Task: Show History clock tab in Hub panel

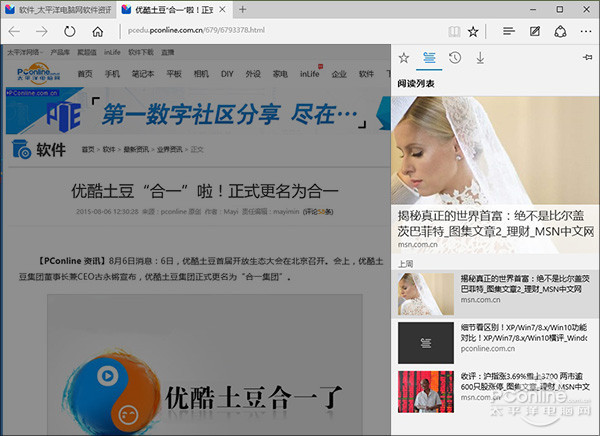Action: pos(455,58)
